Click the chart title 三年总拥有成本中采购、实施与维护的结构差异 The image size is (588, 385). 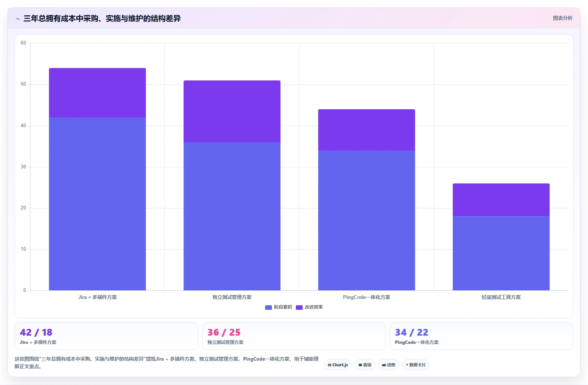tap(102, 18)
